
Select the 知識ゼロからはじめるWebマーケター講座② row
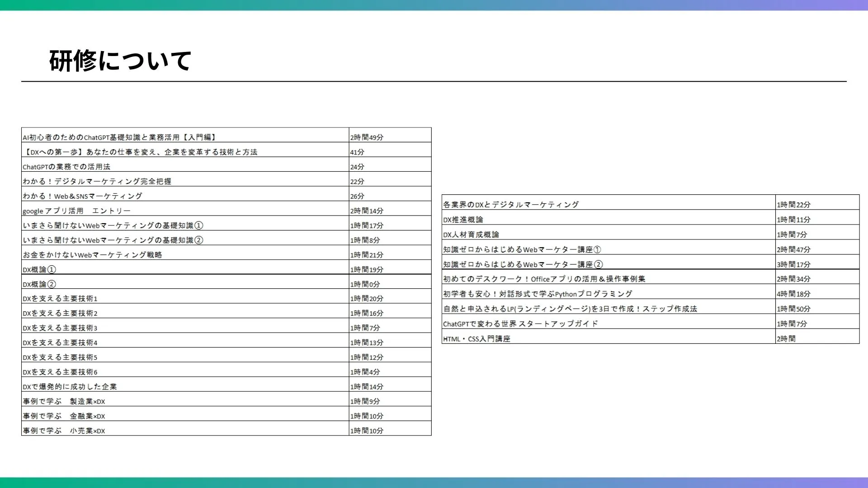(523, 264)
